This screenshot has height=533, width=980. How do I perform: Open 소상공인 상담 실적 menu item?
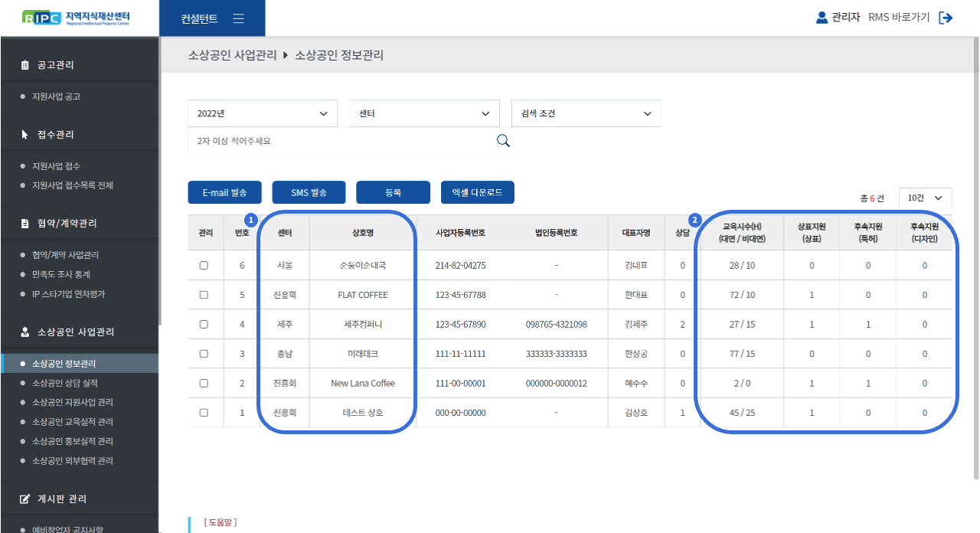tap(65, 383)
